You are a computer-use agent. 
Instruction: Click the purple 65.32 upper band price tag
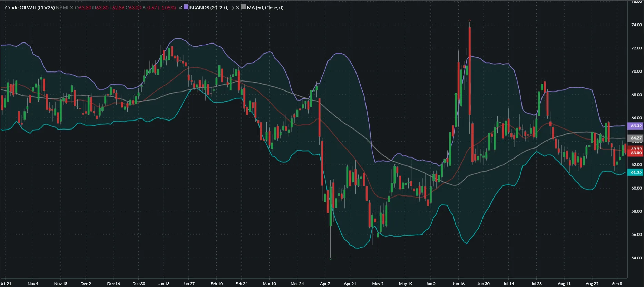tap(636, 126)
